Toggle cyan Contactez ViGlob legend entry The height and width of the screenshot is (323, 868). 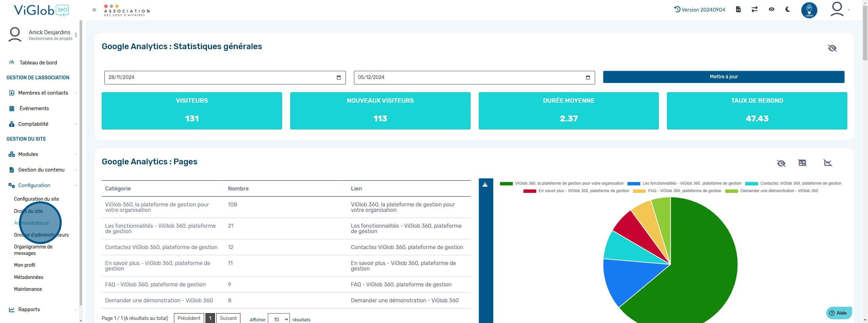click(x=793, y=184)
